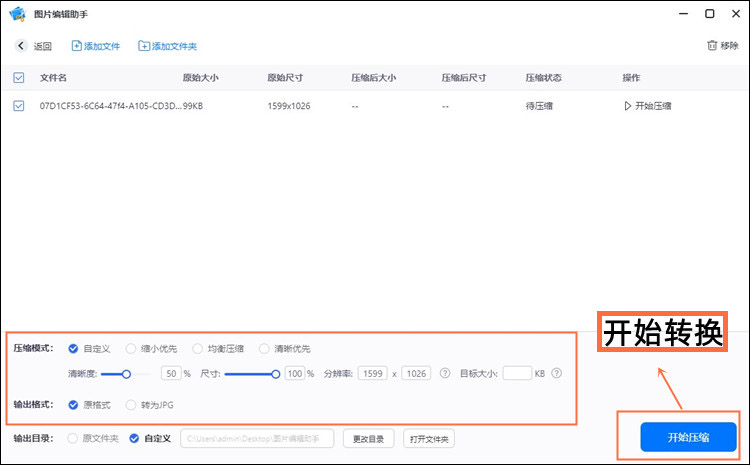This screenshot has width=750, height=465.
Task: Click the 清晰度 percentage field showing 50
Action: [171, 373]
